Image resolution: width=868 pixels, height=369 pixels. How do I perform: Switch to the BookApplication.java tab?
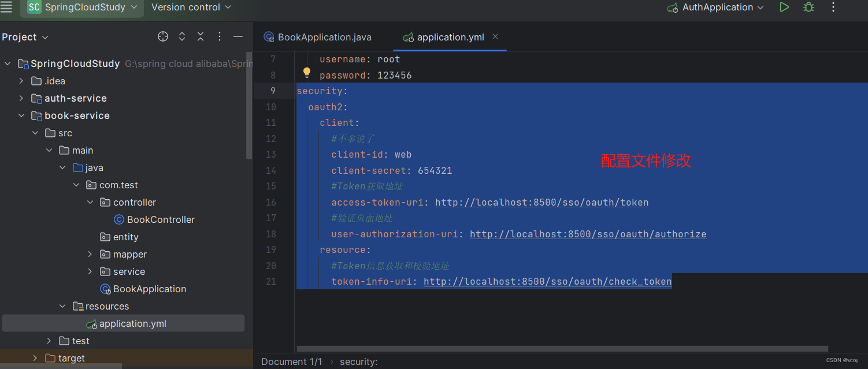point(324,37)
